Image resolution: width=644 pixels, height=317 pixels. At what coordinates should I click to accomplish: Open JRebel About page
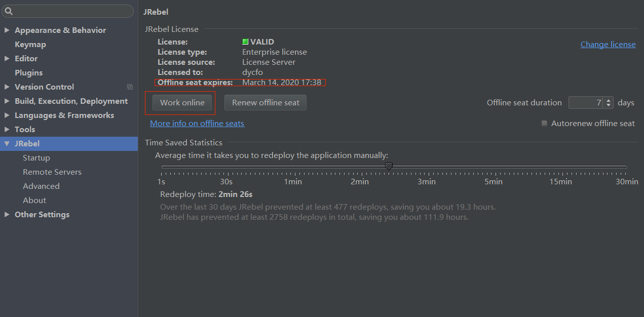[34, 201]
